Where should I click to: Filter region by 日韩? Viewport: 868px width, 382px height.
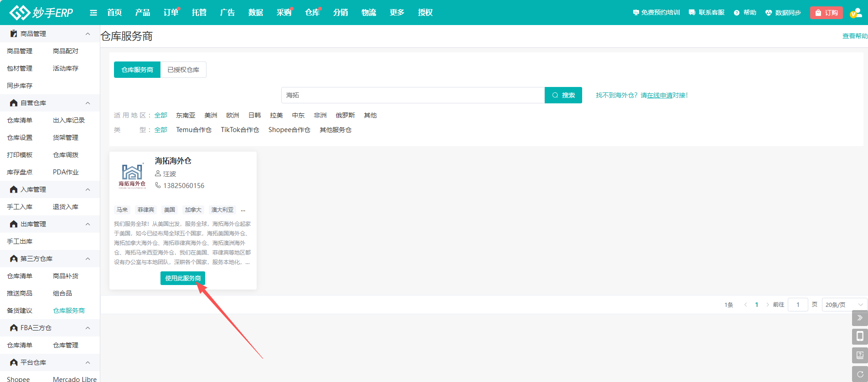[254, 115]
